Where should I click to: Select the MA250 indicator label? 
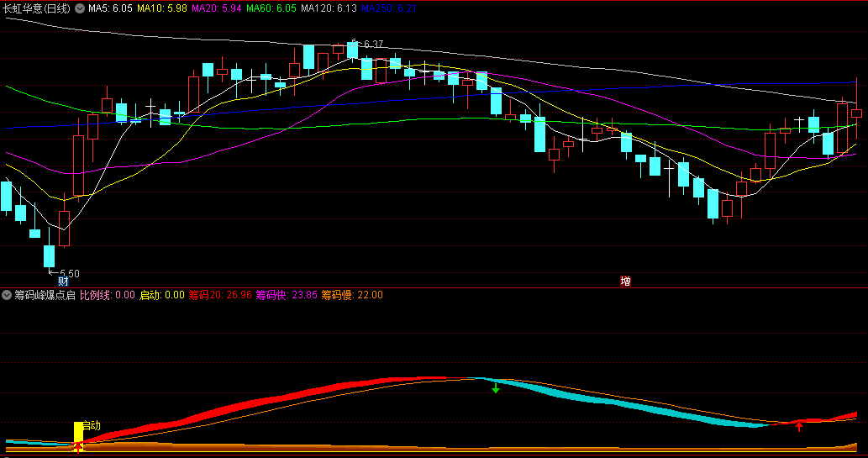pos(388,8)
